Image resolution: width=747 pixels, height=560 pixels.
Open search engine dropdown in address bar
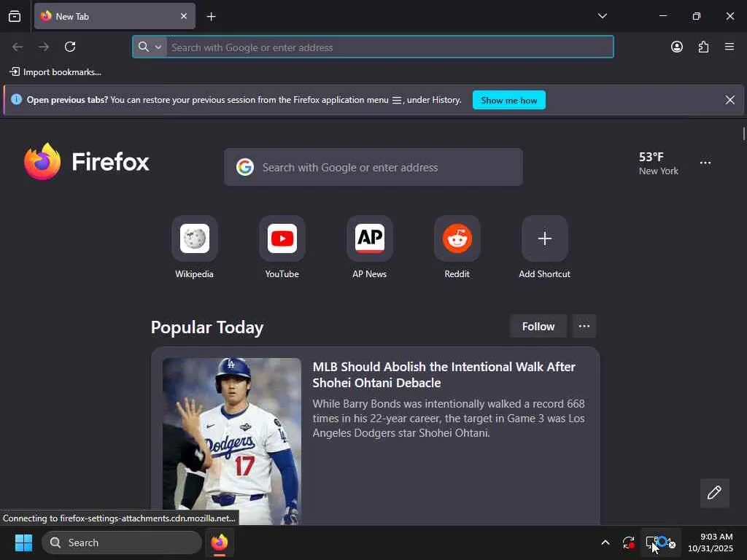150,47
